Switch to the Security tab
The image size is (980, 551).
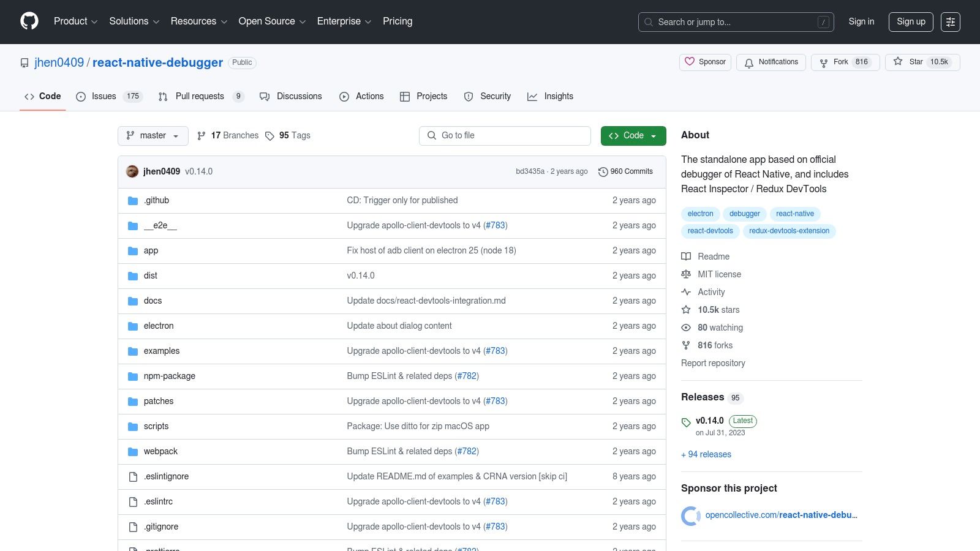488,96
